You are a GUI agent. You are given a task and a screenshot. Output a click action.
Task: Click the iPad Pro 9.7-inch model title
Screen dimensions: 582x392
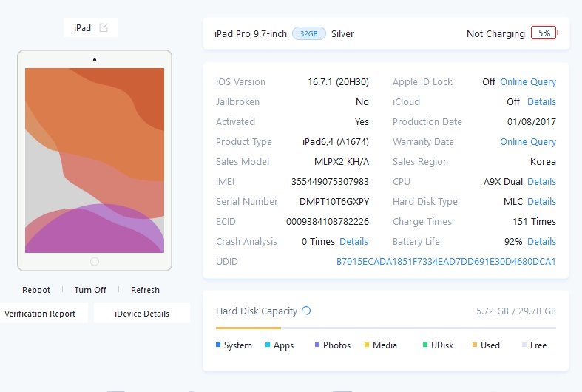[251, 34]
